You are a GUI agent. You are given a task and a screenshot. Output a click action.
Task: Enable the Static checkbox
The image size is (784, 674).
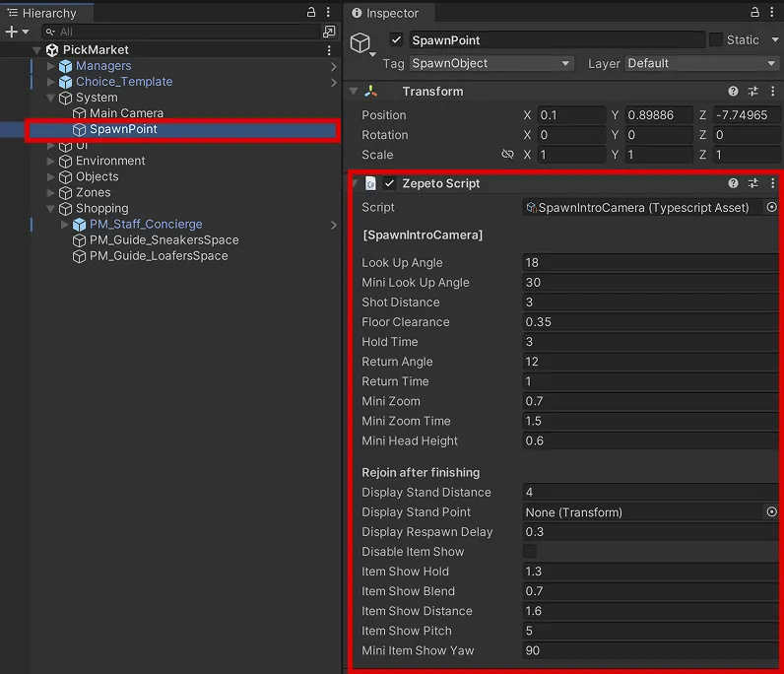coord(716,39)
